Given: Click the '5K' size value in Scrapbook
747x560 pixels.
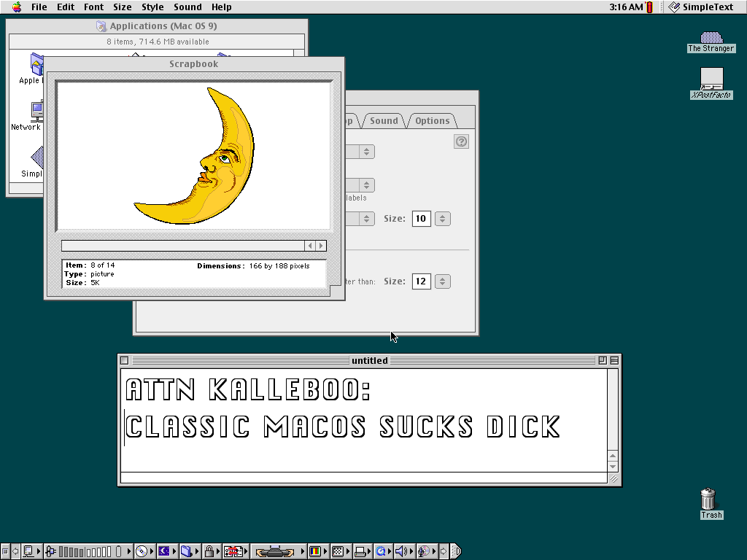Looking at the screenshot, I should 95,282.
